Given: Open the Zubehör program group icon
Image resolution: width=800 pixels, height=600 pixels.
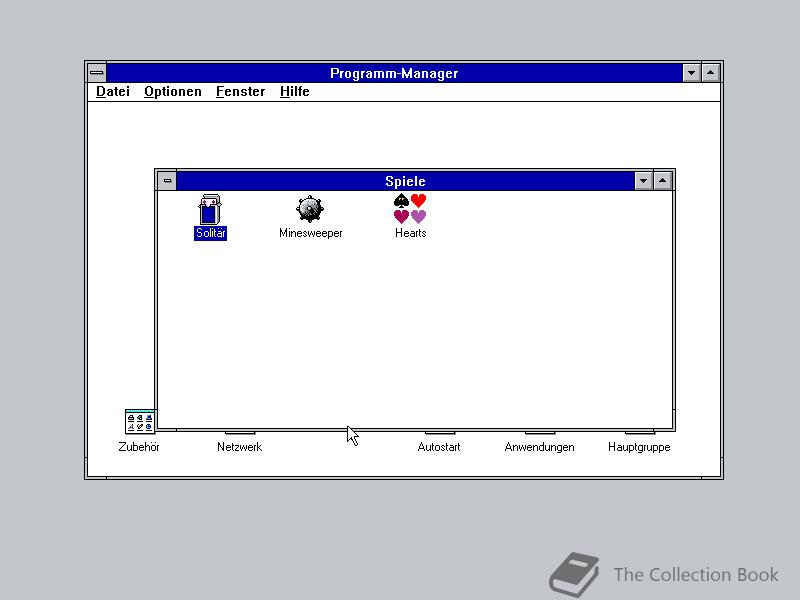Looking at the screenshot, I should (140, 421).
